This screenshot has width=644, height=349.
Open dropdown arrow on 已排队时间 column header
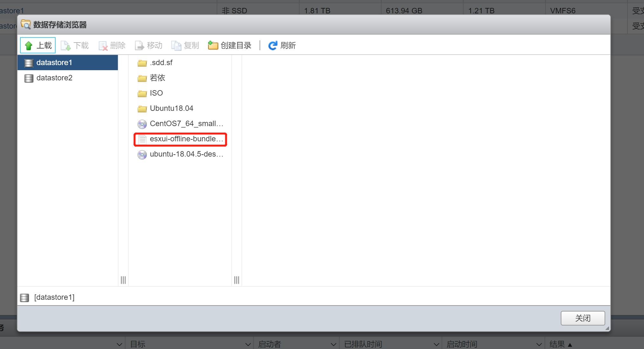point(436,344)
